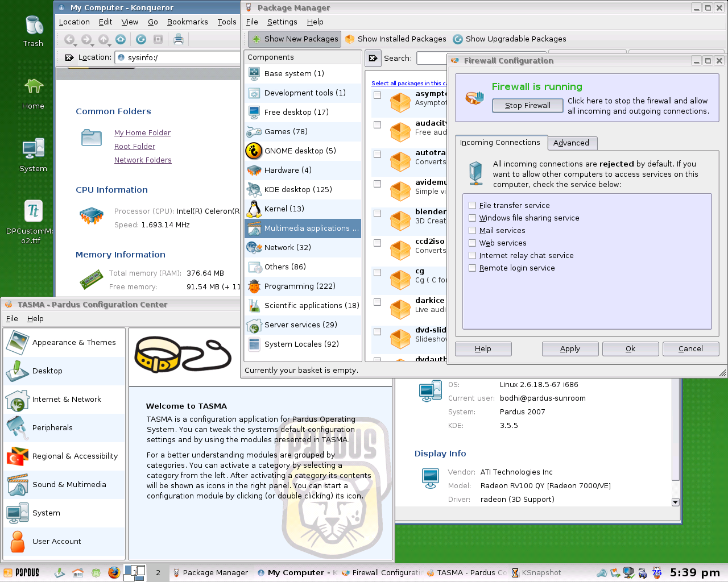Viewport: 728px width, 582px height.
Task: Enable File transfer service checkbox
Action: coord(472,206)
